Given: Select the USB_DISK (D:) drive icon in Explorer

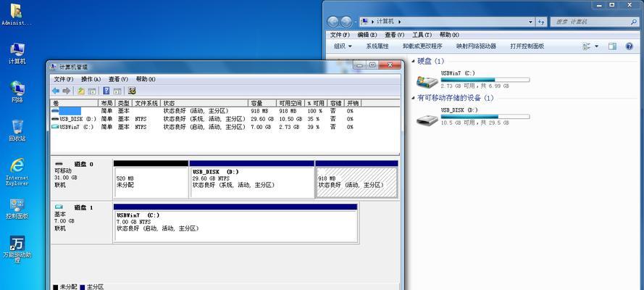Looking at the screenshot, I should (427, 120).
